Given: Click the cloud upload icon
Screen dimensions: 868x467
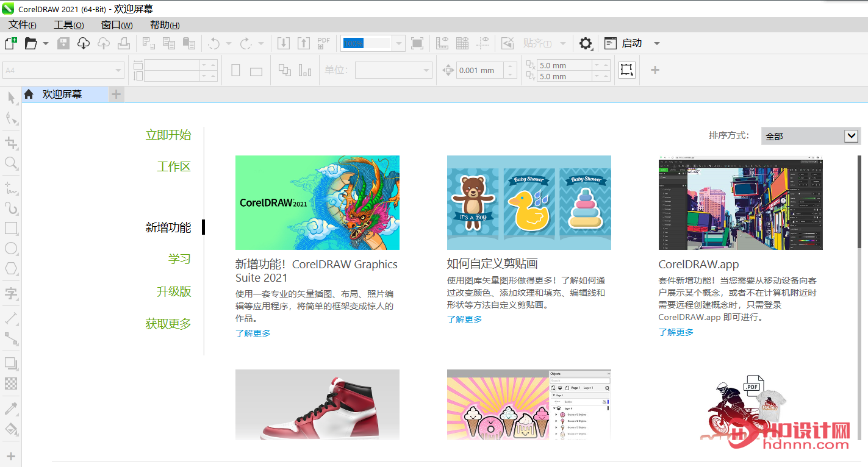Looking at the screenshot, I should (104, 43).
